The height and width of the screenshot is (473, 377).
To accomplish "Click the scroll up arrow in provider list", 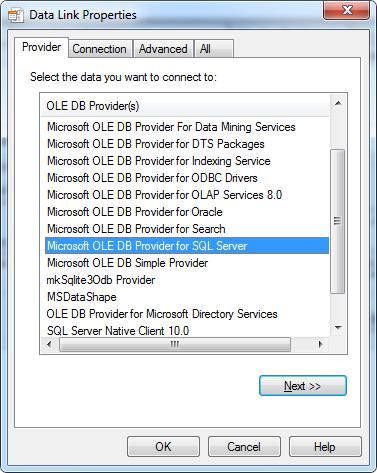I will click(x=338, y=103).
